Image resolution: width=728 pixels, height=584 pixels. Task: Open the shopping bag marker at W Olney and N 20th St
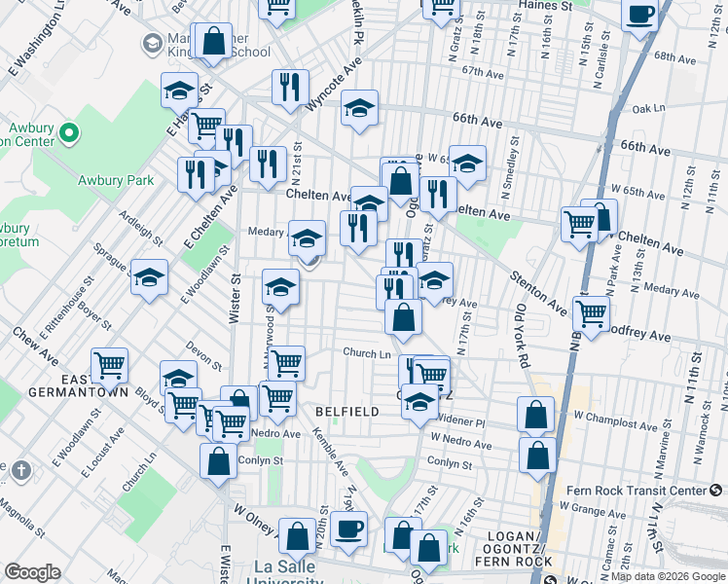tap(298, 539)
